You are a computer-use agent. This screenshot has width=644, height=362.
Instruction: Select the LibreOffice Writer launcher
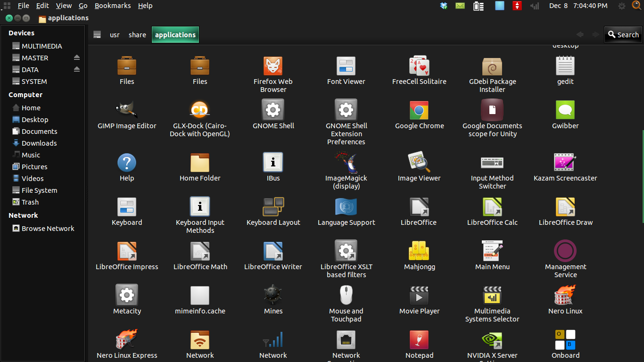pyautogui.click(x=273, y=251)
